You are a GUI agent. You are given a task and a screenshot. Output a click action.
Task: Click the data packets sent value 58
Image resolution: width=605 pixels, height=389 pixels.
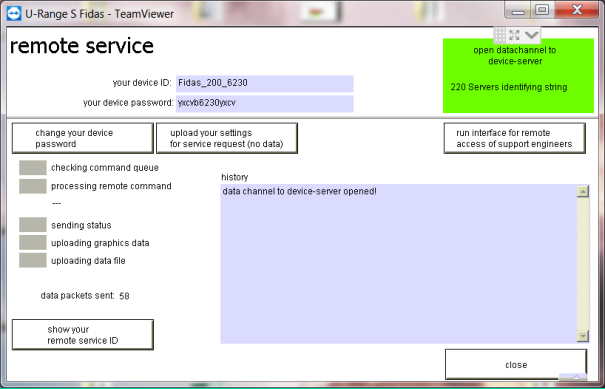point(124,296)
